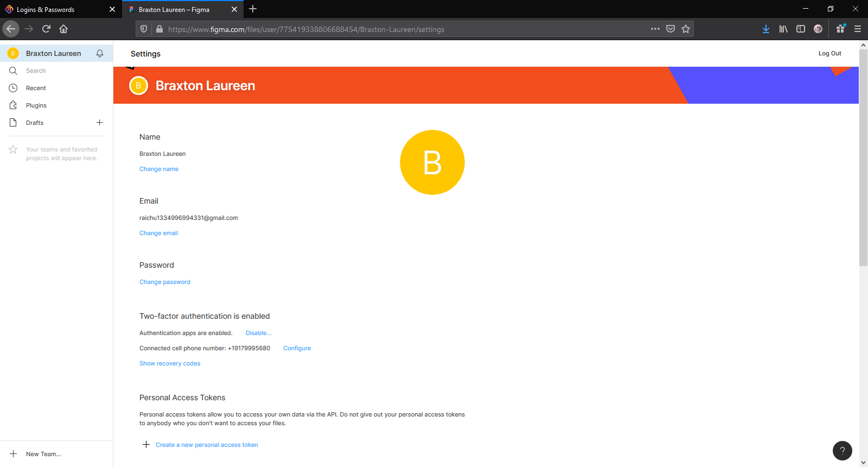Show recovery codes
The image size is (868, 467).
click(170, 363)
